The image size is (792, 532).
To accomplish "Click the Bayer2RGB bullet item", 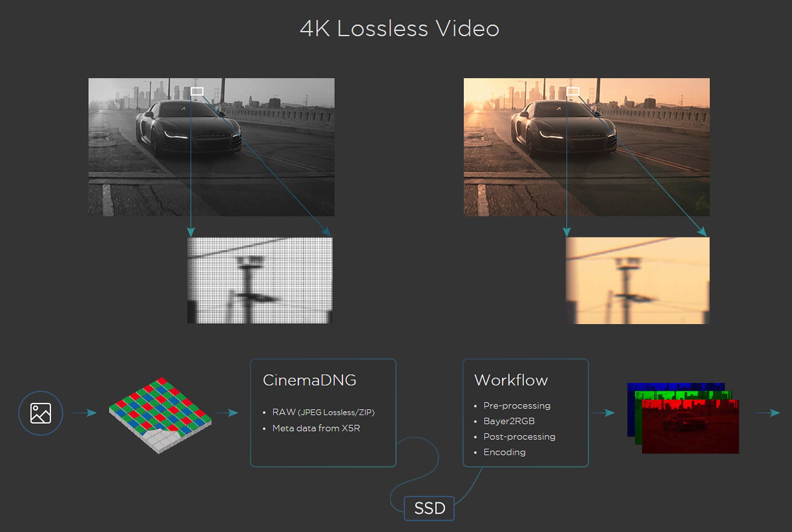I will 509,421.
